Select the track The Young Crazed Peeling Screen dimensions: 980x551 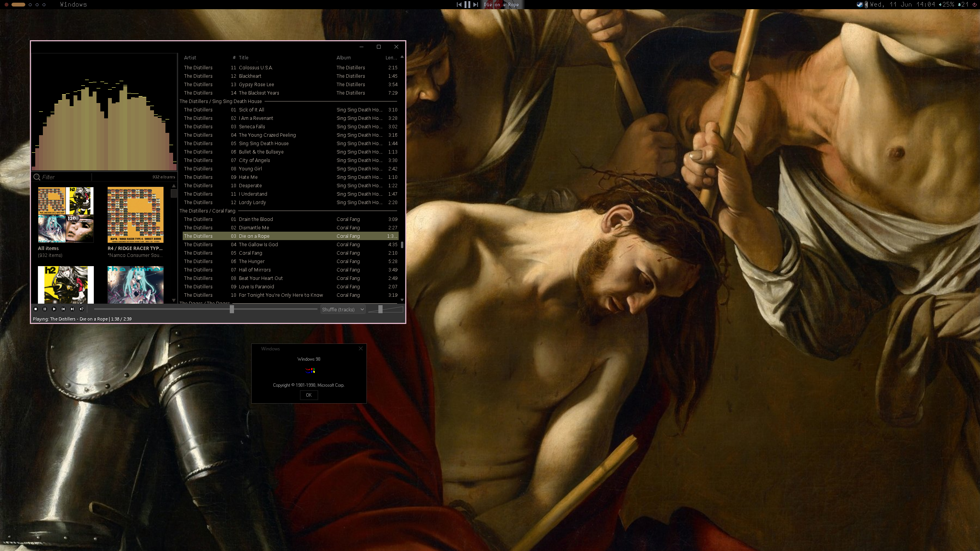coord(290,135)
